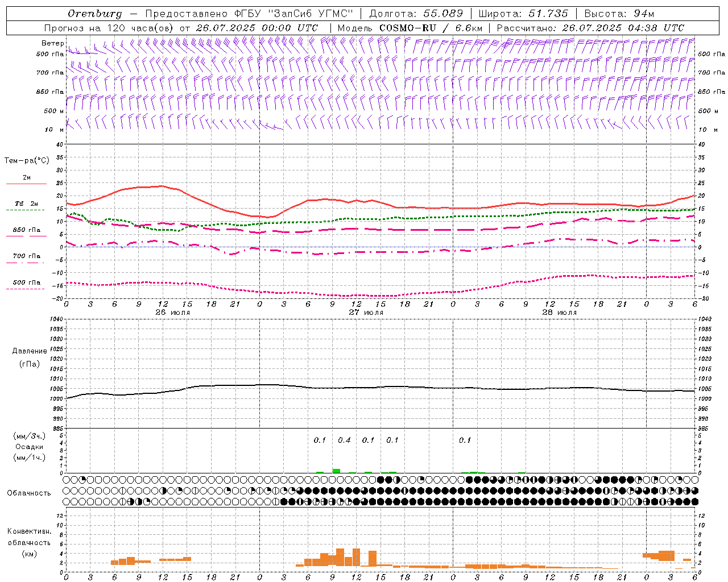The width and height of the screenshot is (728, 582).
Task: Select the Предоставлено ФГБУ "ЗапСиб УГМС" credit text
Action: point(249,13)
